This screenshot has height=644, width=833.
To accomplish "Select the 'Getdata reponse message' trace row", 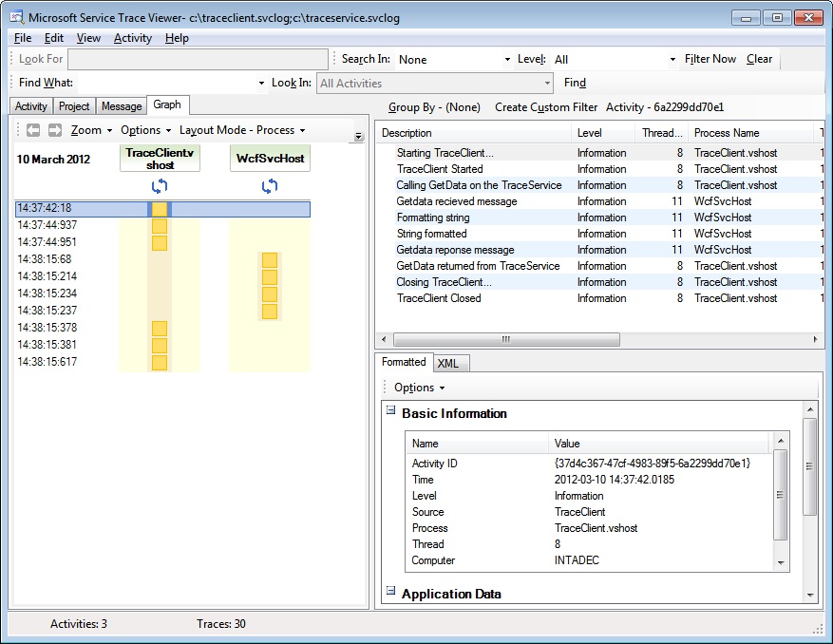I will coord(600,250).
